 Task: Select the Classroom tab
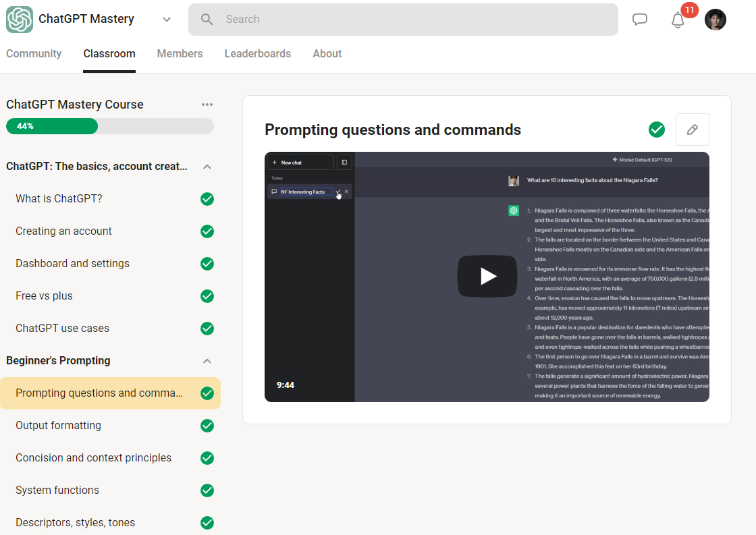click(x=109, y=53)
